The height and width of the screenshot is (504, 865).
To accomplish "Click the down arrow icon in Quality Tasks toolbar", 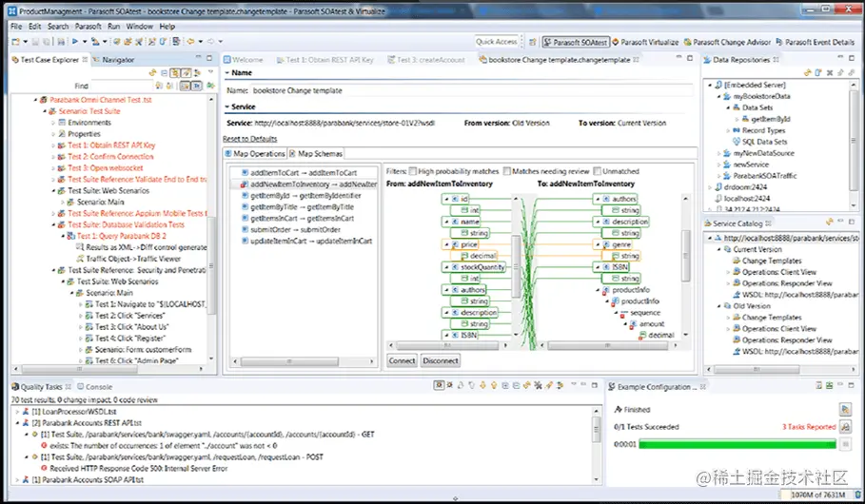I will [482, 385].
